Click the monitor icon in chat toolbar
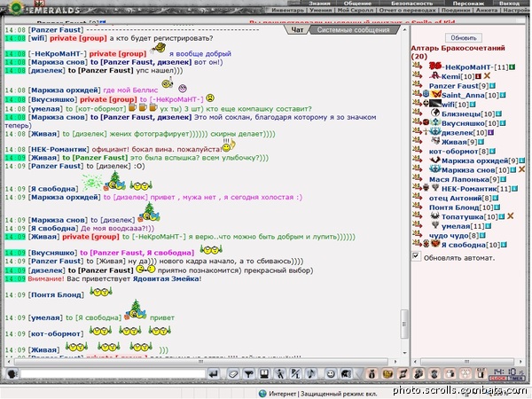Image resolution: width=532 pixels, height=399 pixels. (264, 374)
